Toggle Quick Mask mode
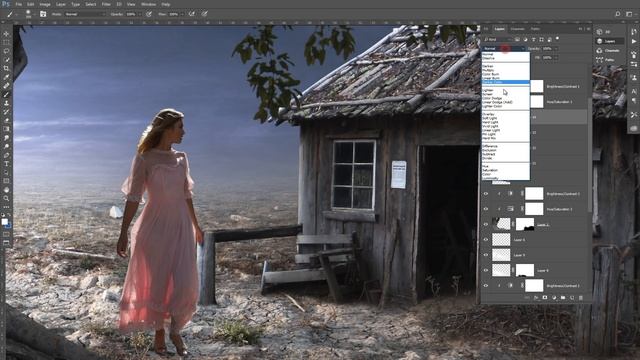The image size is (640, 360). click(6, 234)
